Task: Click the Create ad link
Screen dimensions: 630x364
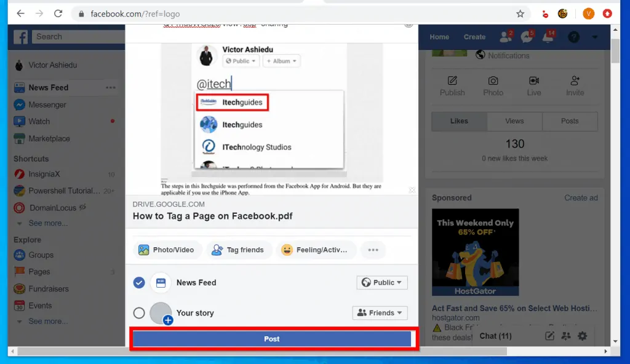Action: coord(581,198)
